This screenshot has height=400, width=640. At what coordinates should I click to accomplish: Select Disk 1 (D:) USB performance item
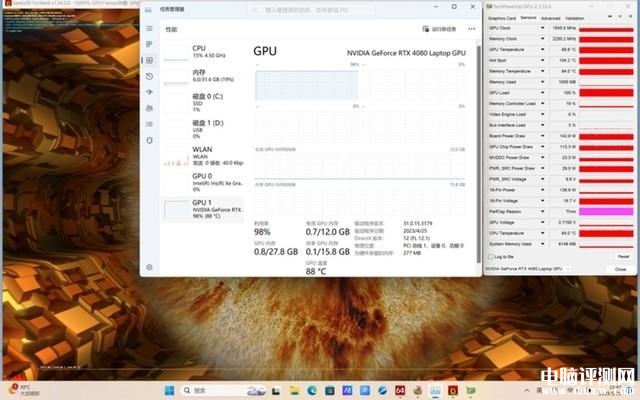(x=203, y=129)
